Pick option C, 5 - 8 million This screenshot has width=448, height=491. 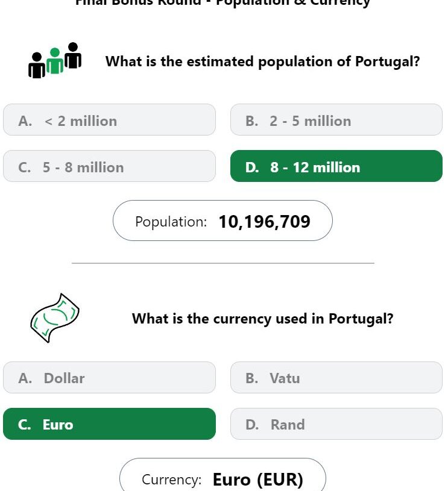click(109, 166)
